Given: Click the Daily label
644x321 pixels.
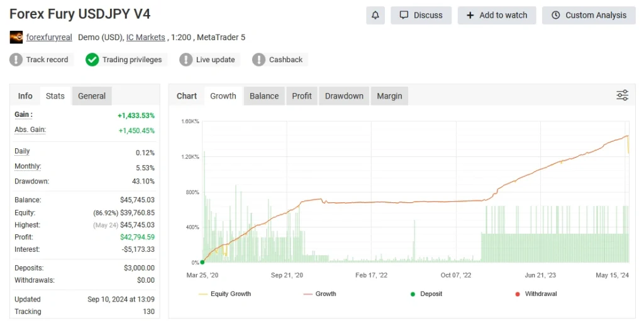Looking at the screenshot, I should tap(22, 151).
